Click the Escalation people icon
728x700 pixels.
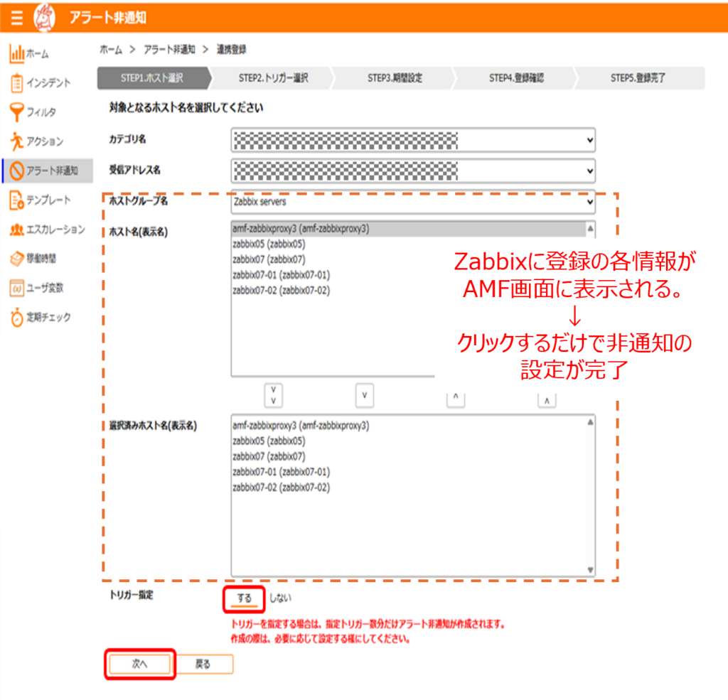click(x=17, y=230)
